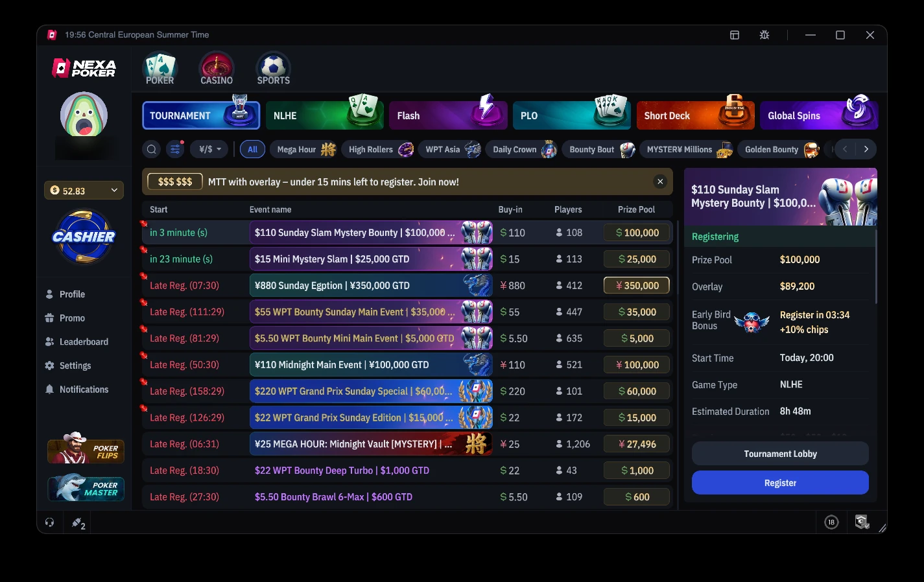Image resolution: width=924 pixels, height=582 pixels.
Task: Show previous tournament category filters arrow
Action: (x=845, y=150)
